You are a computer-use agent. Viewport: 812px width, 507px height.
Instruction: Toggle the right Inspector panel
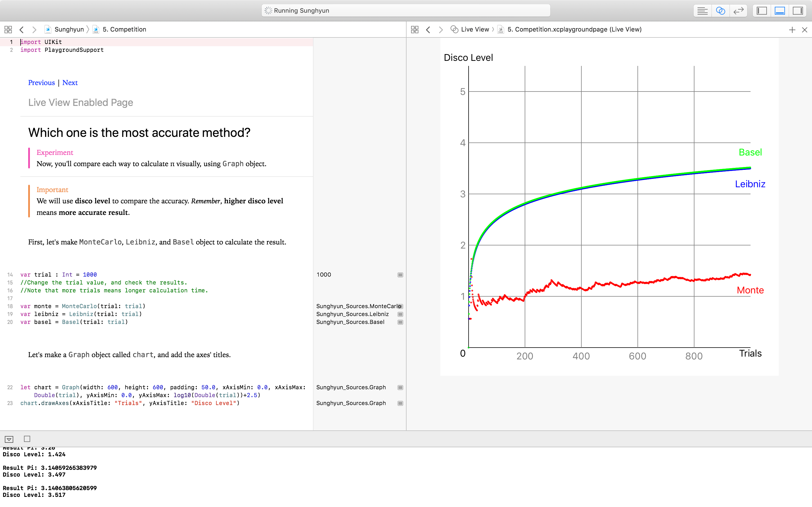pos(798,11)
